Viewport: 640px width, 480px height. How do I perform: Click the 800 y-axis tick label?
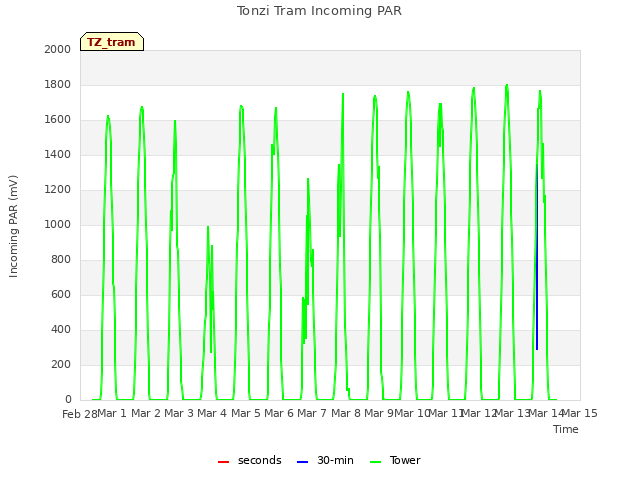click(x=61, y=260)
